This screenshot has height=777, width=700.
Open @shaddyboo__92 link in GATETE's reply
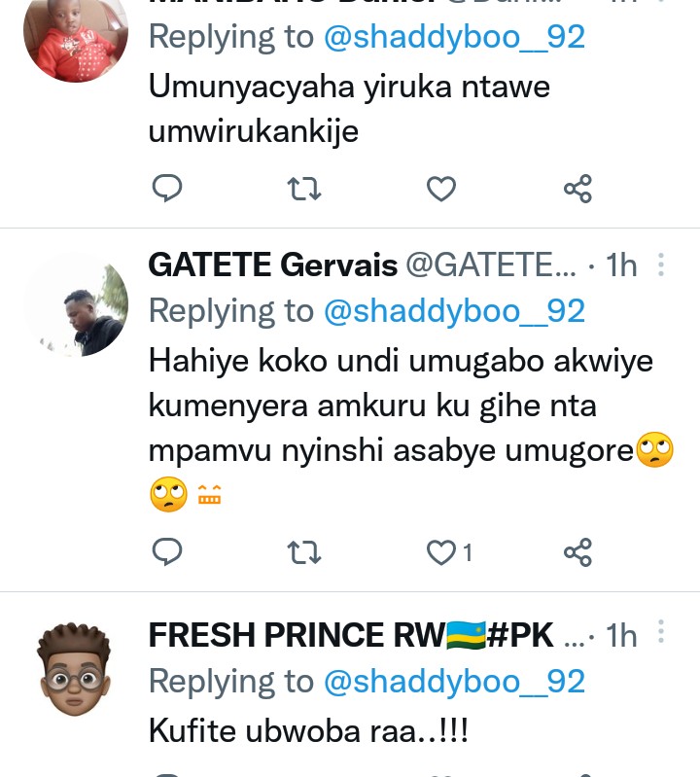454,311
